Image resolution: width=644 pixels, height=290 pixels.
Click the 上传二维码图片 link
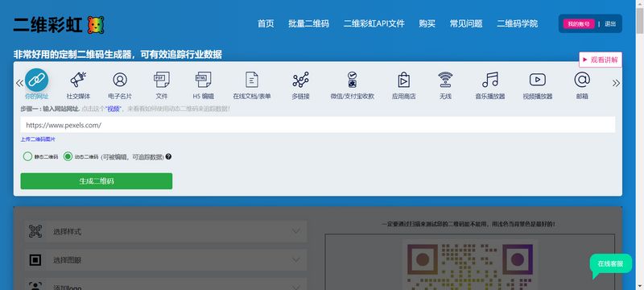[38, 139]
